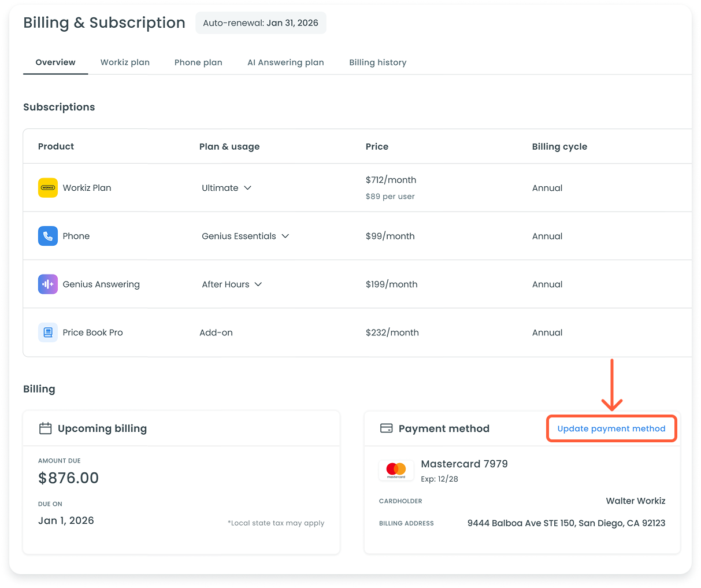This screenshot has width=701, height=588.
Task: Click the Mastercard logo
Action: (396, 470)
